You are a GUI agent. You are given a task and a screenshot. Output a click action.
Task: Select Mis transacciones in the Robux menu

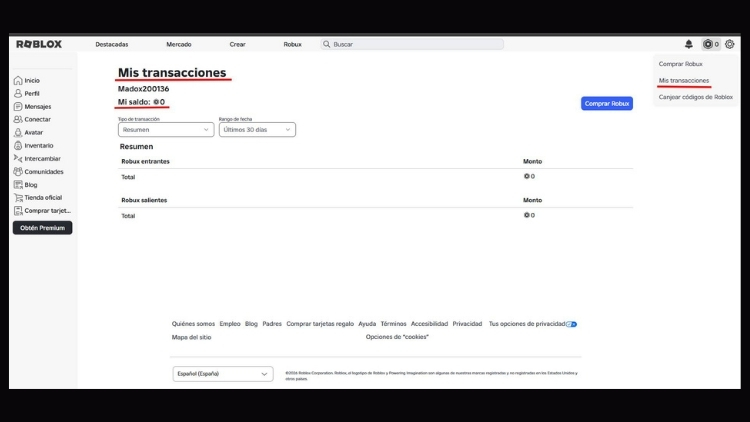click(x=684, y=80)
